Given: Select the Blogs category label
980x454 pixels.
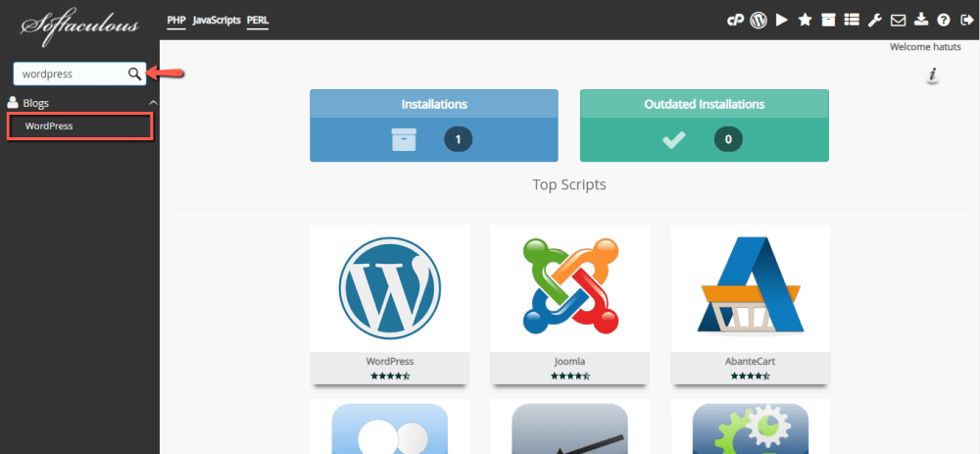Looking at the screenshot, I should (35, 103).
